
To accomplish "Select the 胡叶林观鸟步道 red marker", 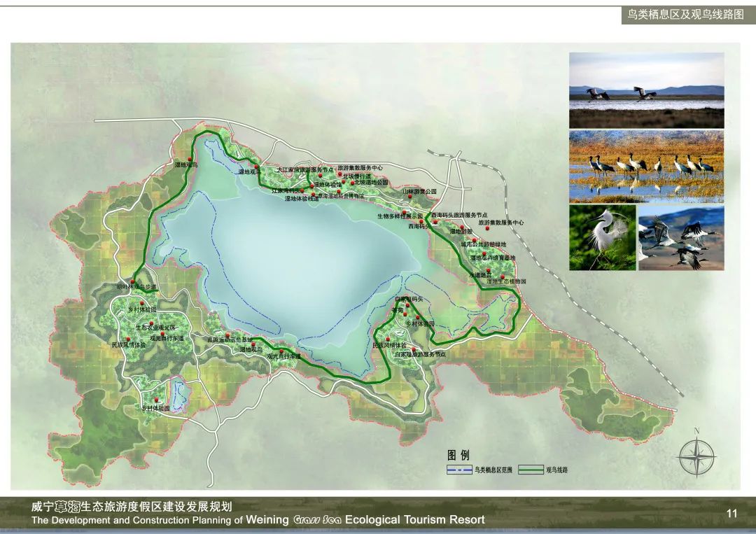I will [x=132, y=281].
